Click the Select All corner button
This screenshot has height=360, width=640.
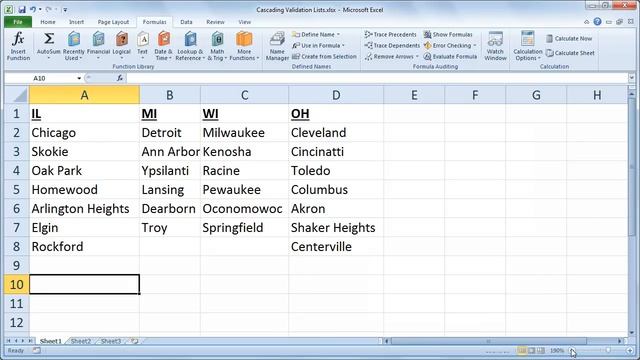point(17,95)
